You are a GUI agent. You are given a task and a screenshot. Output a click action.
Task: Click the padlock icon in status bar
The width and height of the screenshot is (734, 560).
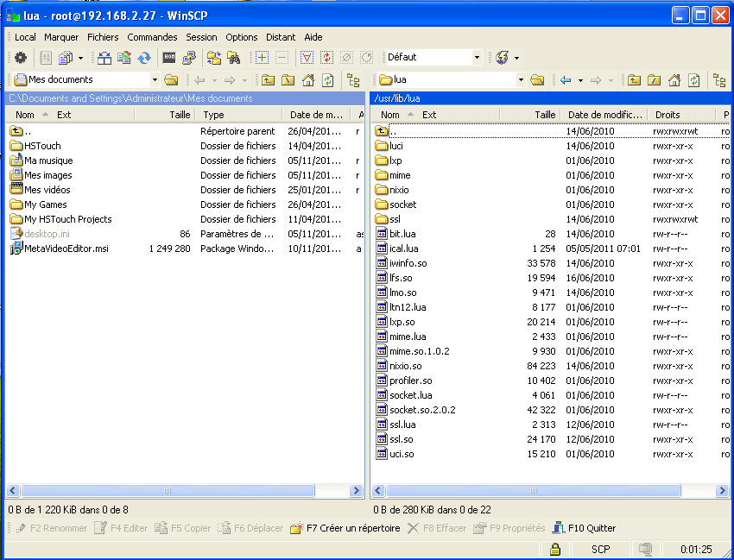555,549
